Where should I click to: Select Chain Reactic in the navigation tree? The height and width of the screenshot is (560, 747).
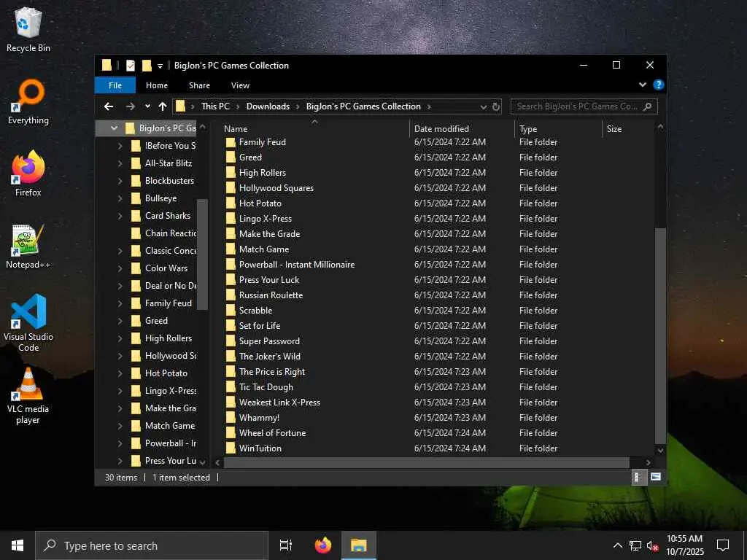point(171,233)
